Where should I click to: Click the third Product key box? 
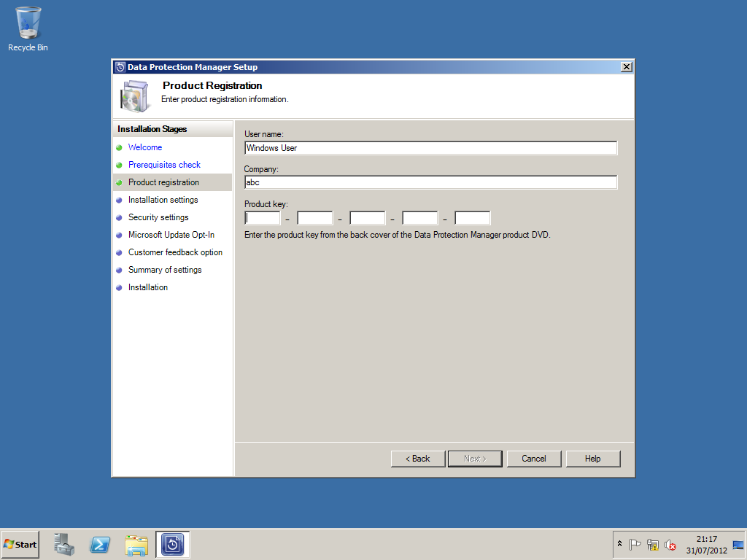368,218
